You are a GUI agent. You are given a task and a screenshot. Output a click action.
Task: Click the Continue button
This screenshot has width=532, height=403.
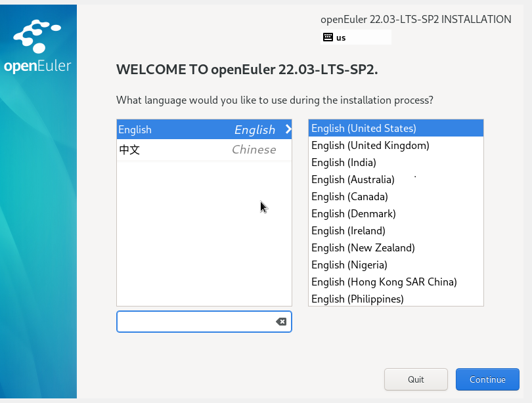coord(487,379)
